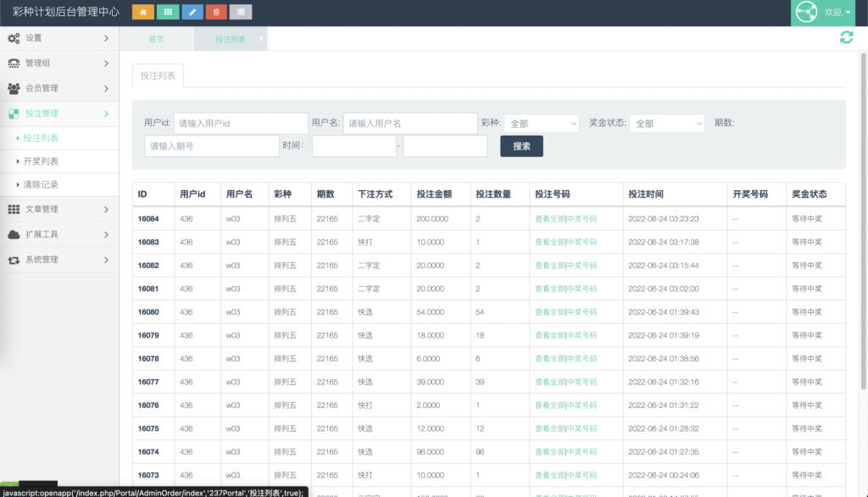This screenshot has width=868, height=497.
Task: Select 开奖列表 in the sidebar
Action: tap(41, 161)
